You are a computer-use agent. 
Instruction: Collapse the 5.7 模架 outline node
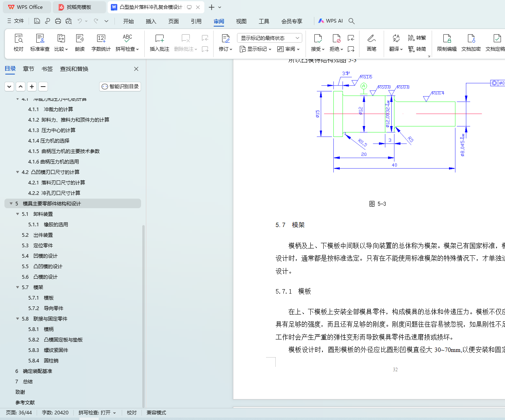18,288
